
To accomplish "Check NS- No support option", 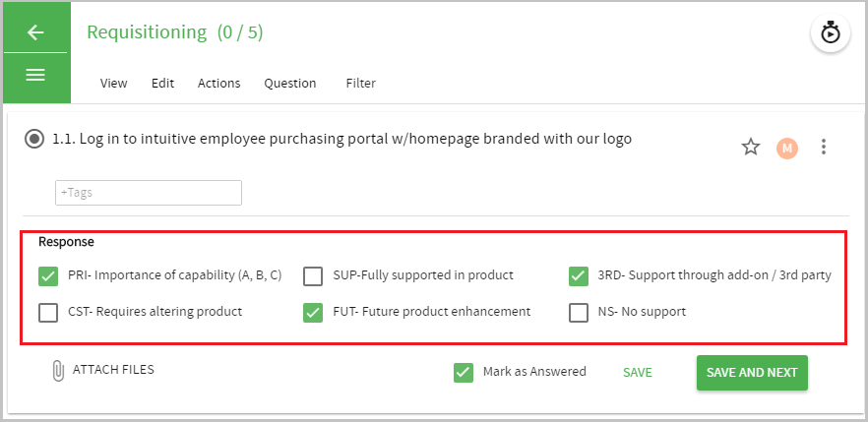I will pos(579,313).
